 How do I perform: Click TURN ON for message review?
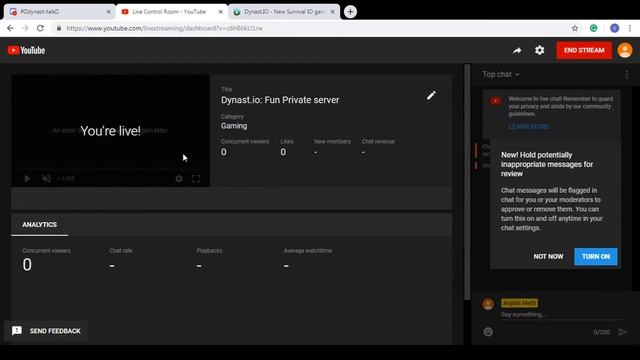coord(596,256)
